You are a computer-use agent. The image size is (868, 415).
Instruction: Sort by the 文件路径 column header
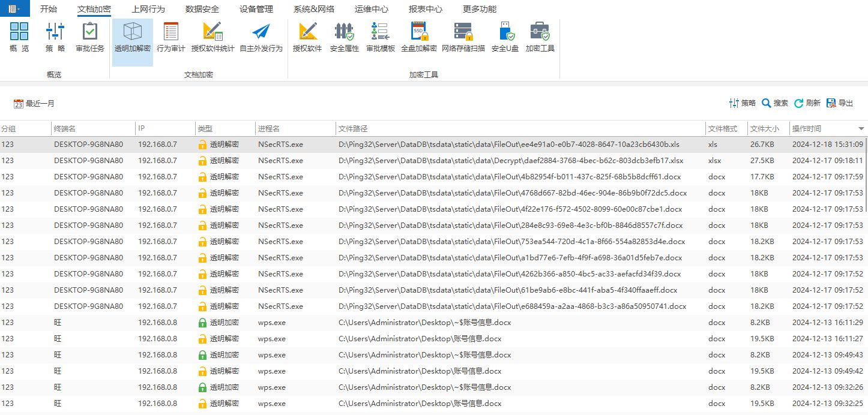353,129
